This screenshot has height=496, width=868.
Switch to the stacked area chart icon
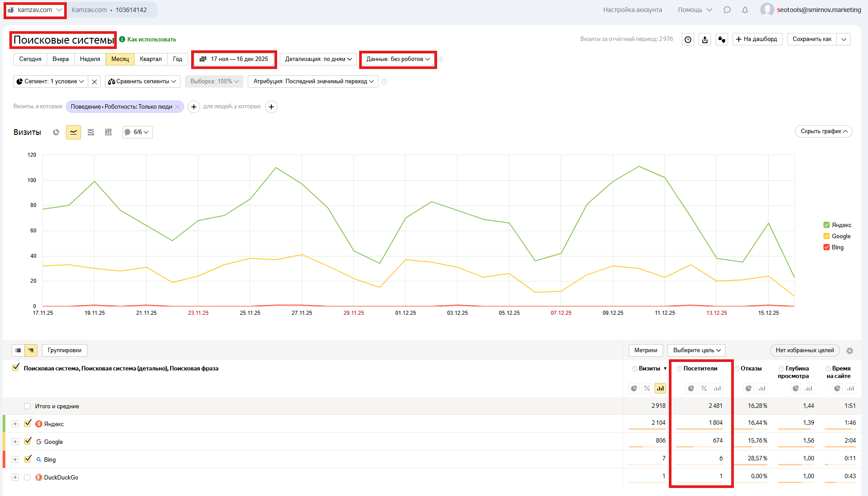91,132
